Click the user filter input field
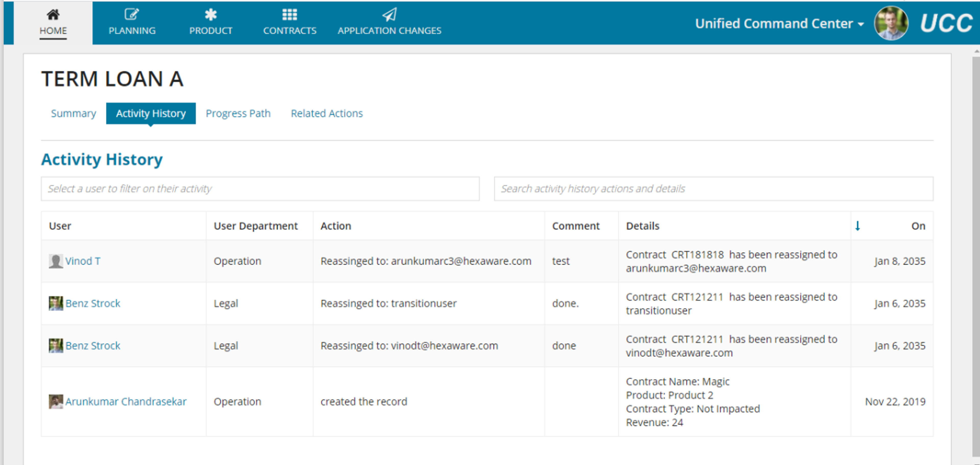 [x=260, y=188]
